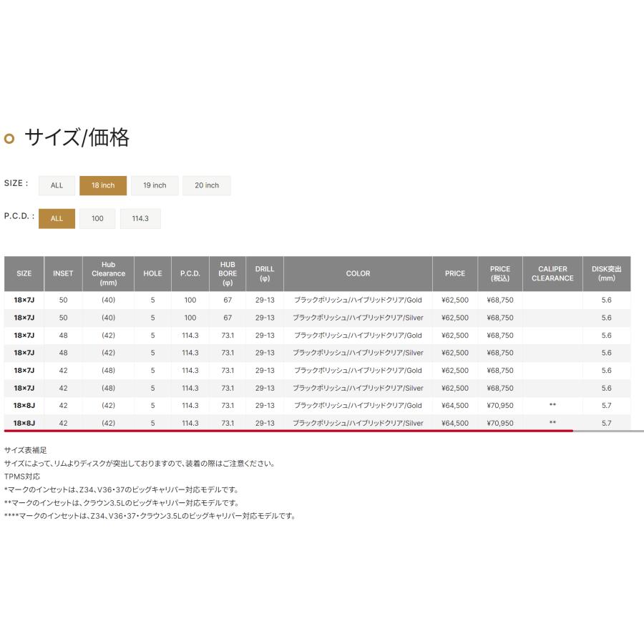Click the SIZE : filter label

click(x=16, y=183)
